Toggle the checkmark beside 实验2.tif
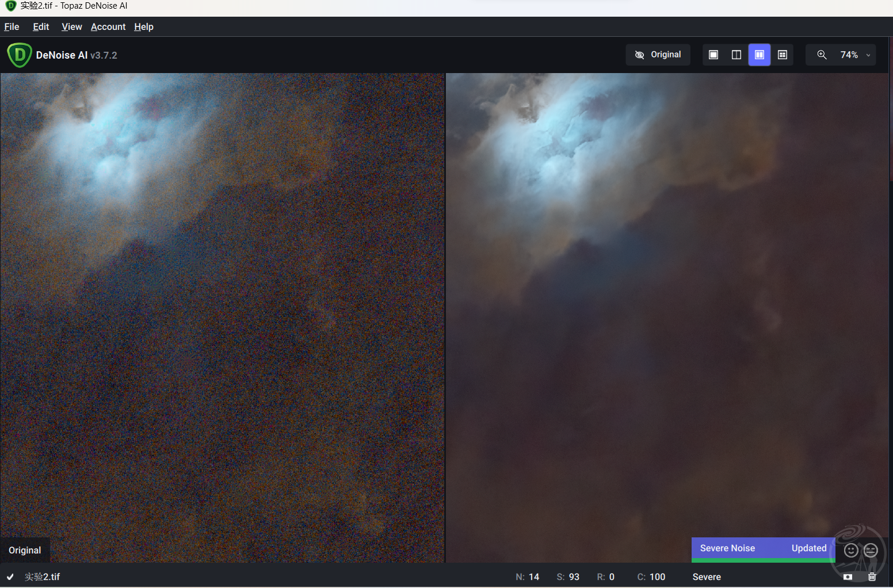This screenshot has width=893, height=588. click(10, 576)
